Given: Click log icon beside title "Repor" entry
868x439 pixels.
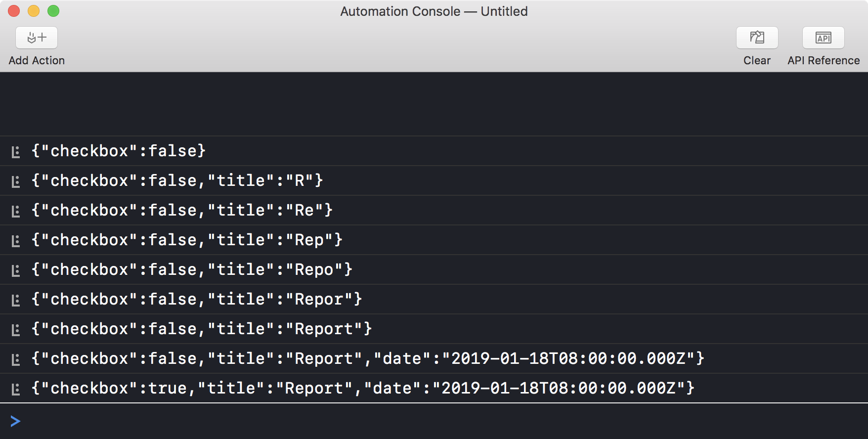Looking at the screenshot, I should (16, 300).
